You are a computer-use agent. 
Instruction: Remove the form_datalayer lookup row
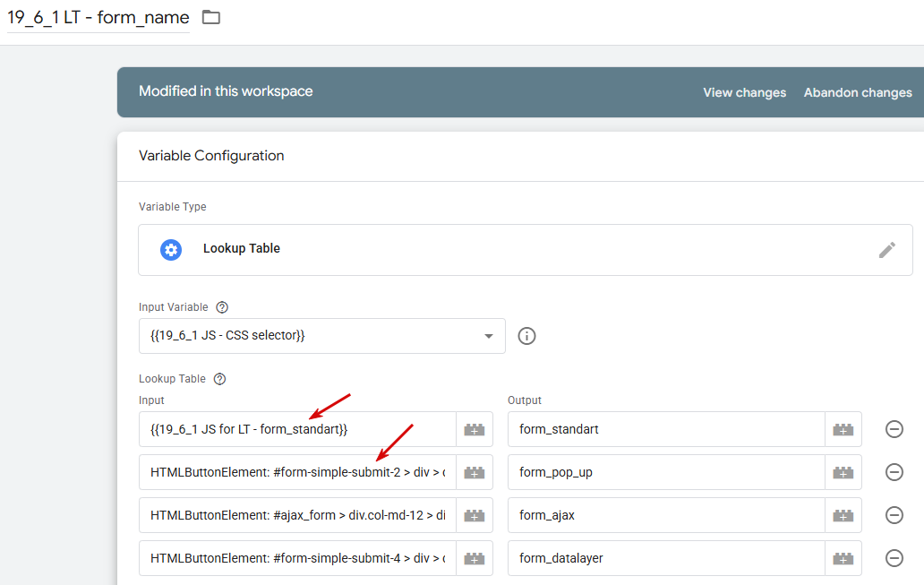(x=894, y=558)
